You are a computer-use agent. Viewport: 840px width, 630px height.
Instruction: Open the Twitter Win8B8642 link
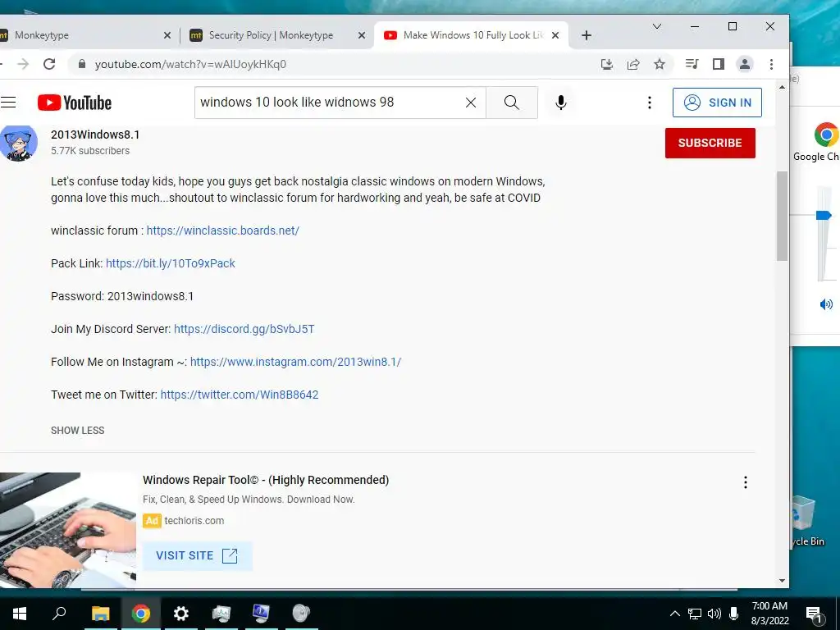[x=240, y=395]
